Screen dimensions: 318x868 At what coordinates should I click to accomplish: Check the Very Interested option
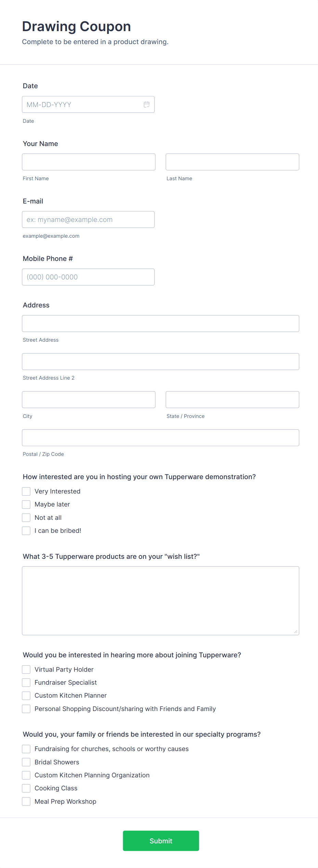click(x=26, y=491)
